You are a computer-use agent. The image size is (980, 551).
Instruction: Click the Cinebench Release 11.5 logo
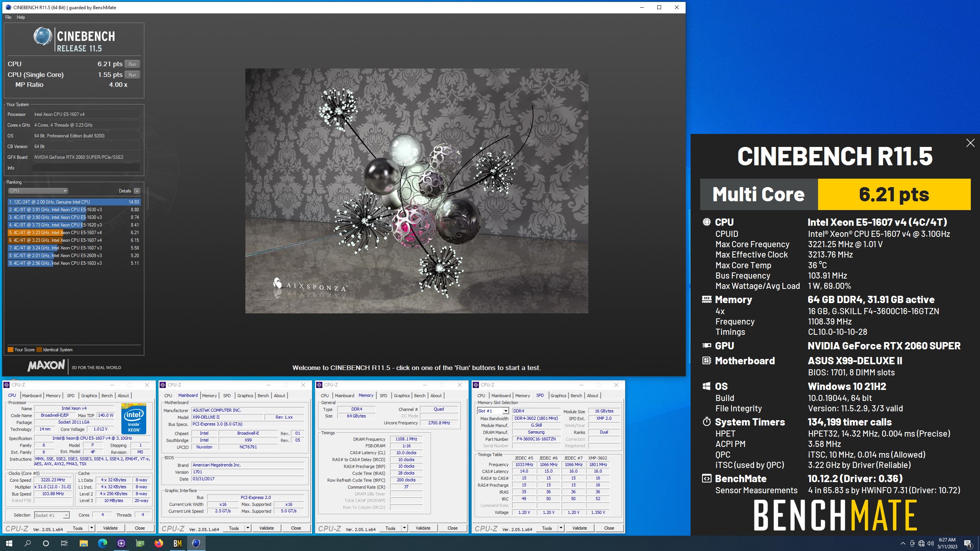tap(74, 40)
